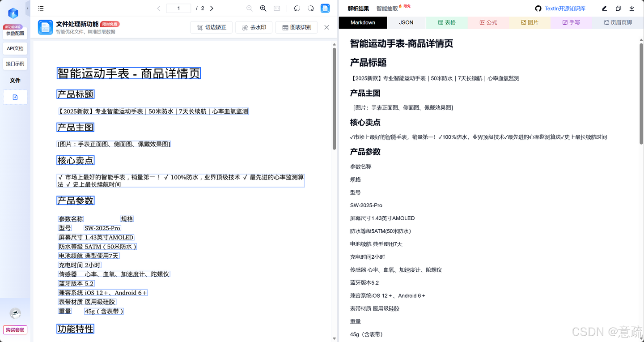Image resolution: width=644 pixels, height=342 pixels.
Task: Select the 页眉页脚 tab
Action: coord(618,22)
